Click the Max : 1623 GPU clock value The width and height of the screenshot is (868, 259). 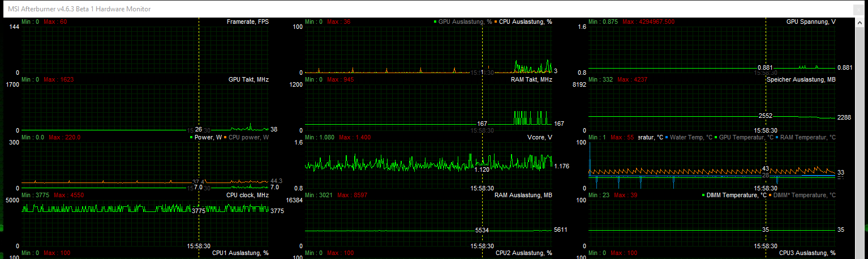point(58,79)
